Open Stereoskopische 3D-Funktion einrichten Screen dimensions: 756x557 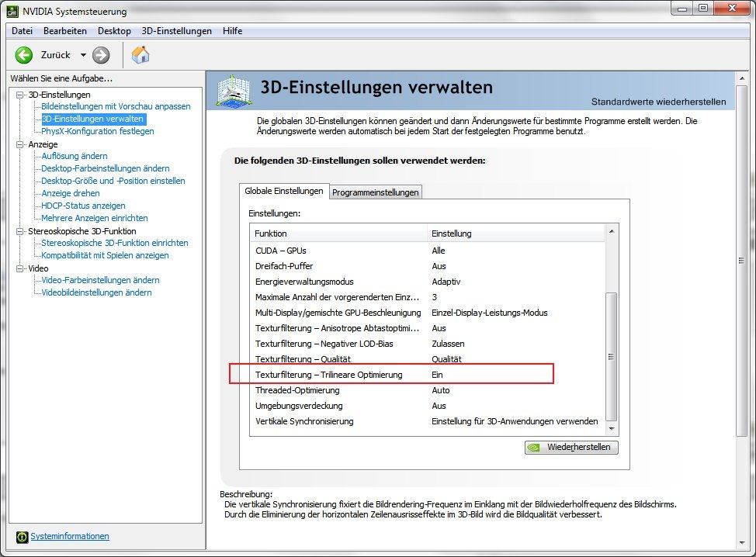115,244
